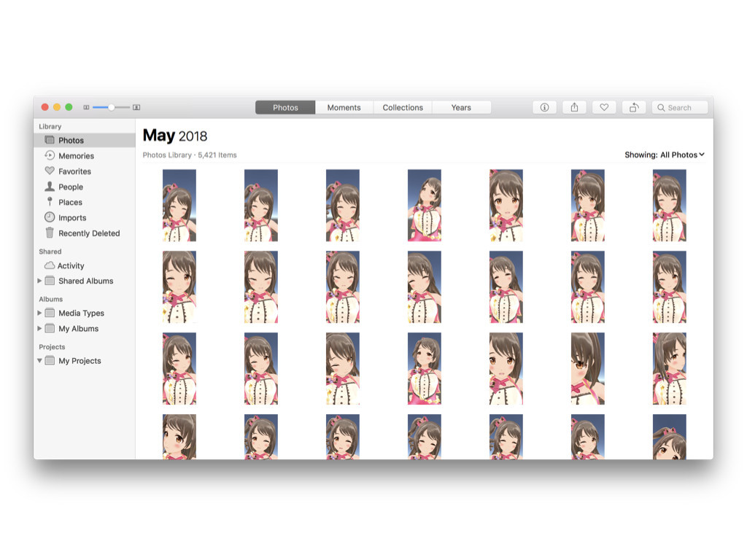Click the My Projects folder icon
This screenshot has height=560, width=747.
(50, 360)
